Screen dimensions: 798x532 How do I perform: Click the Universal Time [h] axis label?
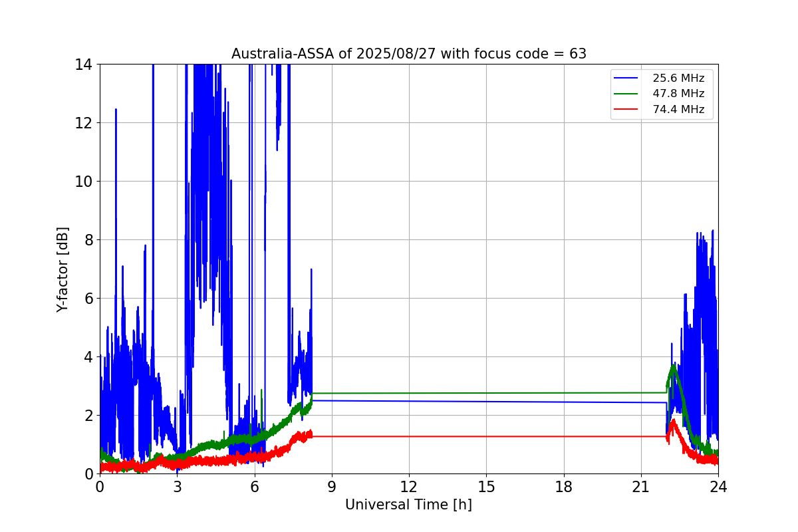[x=408, y=505]
